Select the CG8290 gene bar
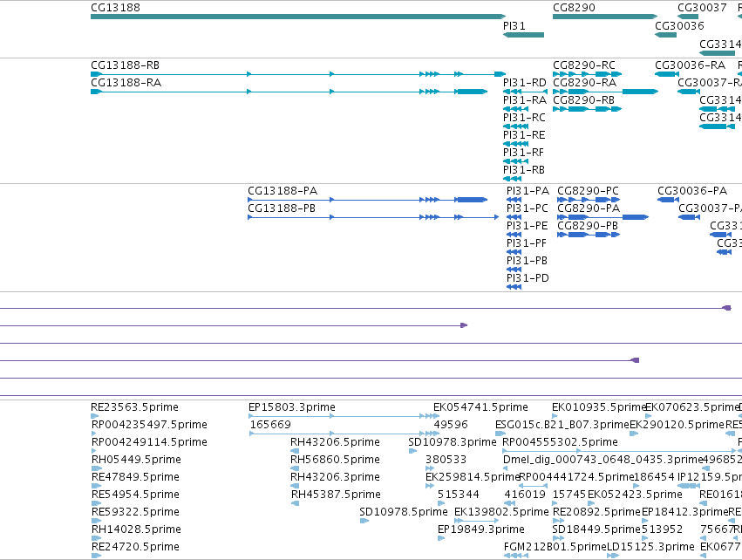 (605, 17)
